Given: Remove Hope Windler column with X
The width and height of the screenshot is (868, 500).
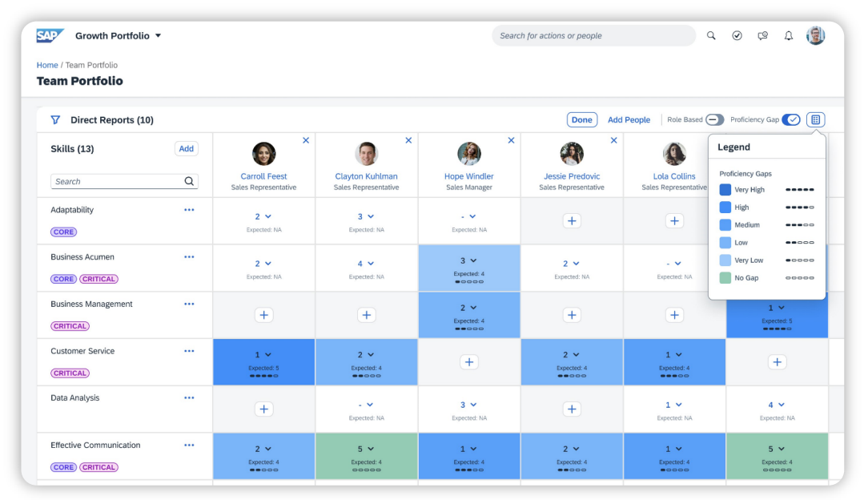Looking at the screenshot, I should tap(511, 140).
